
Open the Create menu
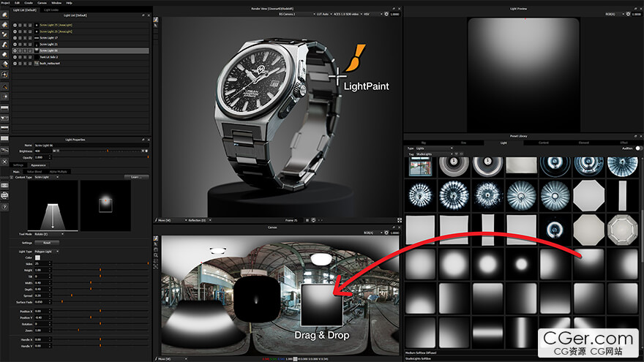tap(28, 3)
